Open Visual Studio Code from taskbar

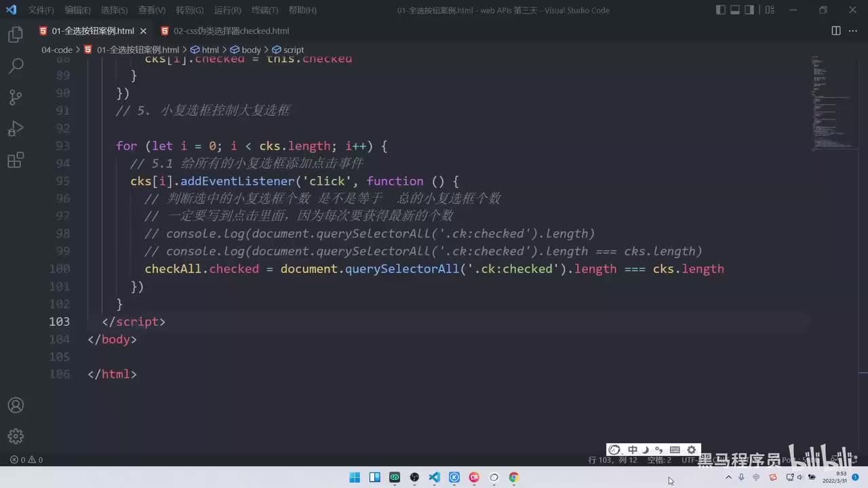[x=435, y=477]
